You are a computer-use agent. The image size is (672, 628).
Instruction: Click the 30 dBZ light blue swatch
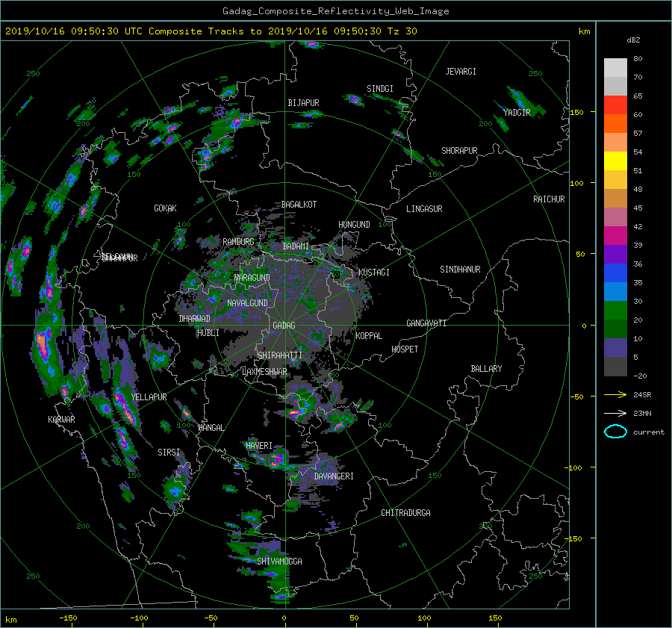(615, 291)
